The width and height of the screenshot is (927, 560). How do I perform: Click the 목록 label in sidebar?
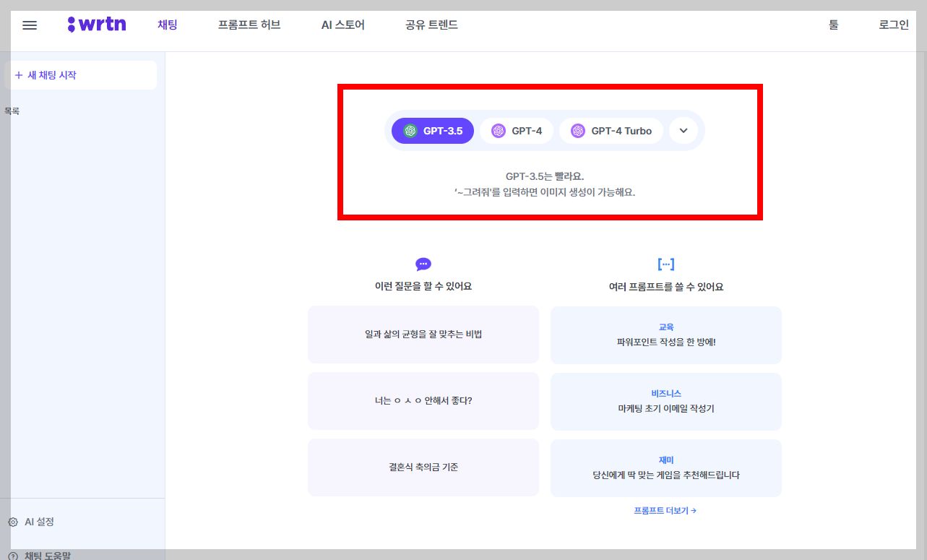(12, 111)
